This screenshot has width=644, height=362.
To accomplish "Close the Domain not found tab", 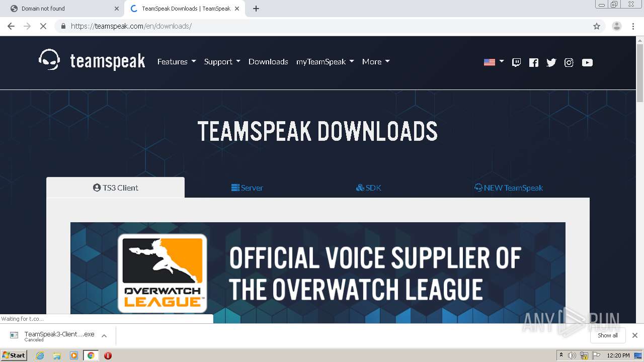I will [x=117, y=9].
